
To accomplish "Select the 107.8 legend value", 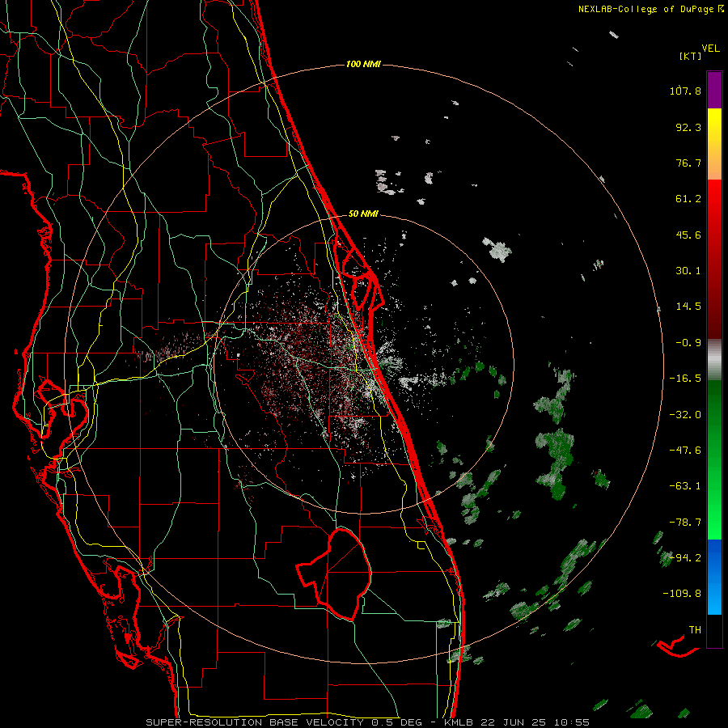I will tap(685, 91).
